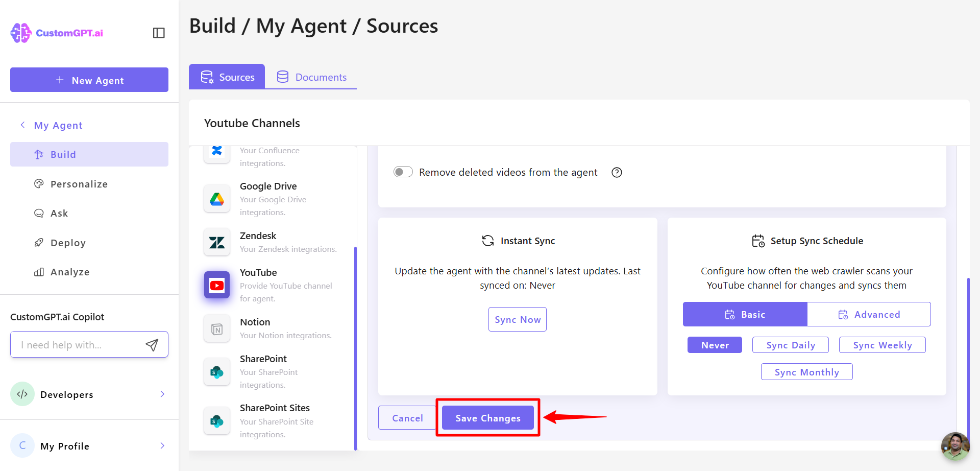
Task: Select the Basic schedule tab
Action: pyautogui.click(x=745, y=314)
